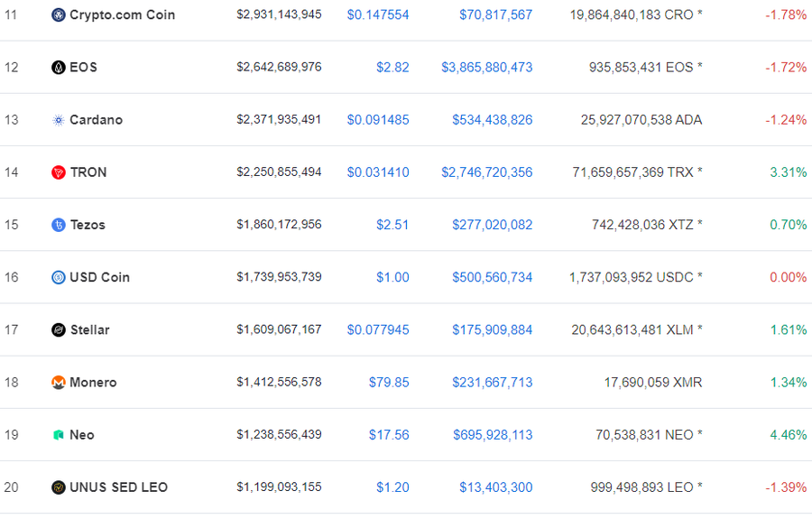Click Cardano volume $534,438,826
Viewport: 812px width, 519px height.
tap(492, 120)
